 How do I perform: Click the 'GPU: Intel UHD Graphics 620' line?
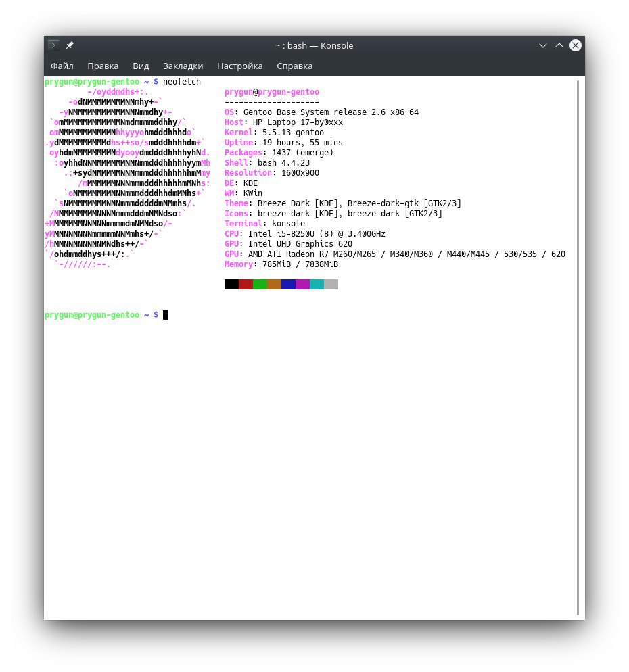(x=289, y=244)
